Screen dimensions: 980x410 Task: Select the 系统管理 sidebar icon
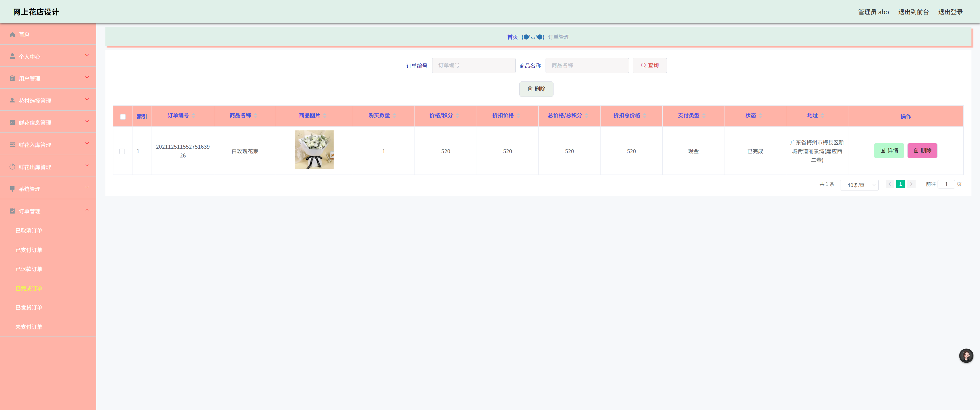click(x=12, y=189)
